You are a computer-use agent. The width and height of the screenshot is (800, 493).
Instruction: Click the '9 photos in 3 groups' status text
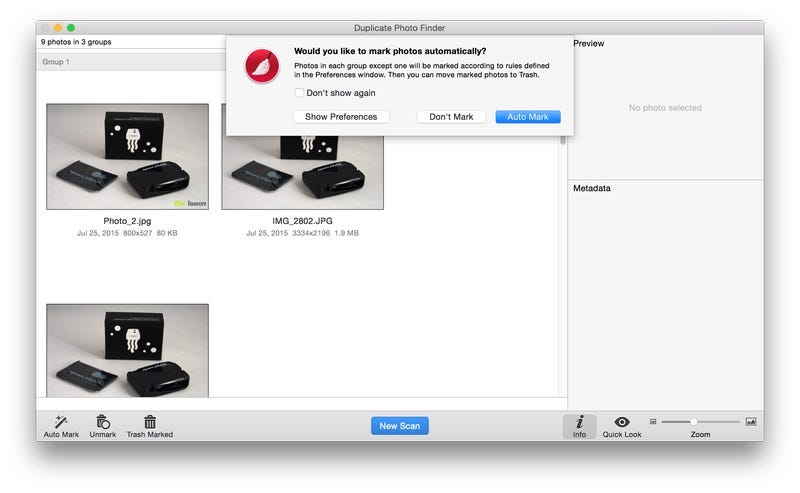76,42
